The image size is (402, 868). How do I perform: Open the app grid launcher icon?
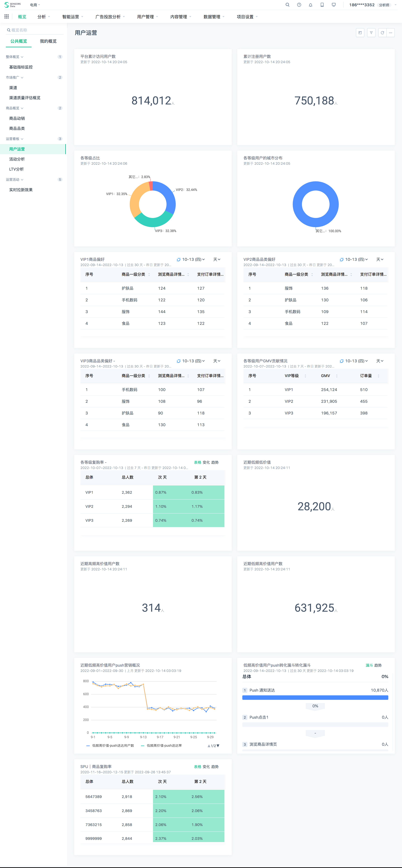pyautogui.click(x=6, y=16)
